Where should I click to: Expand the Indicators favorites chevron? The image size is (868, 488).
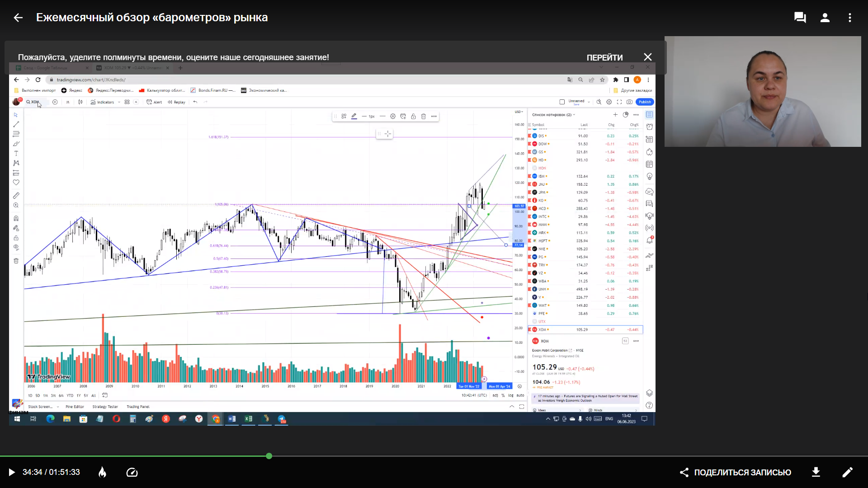119,102
